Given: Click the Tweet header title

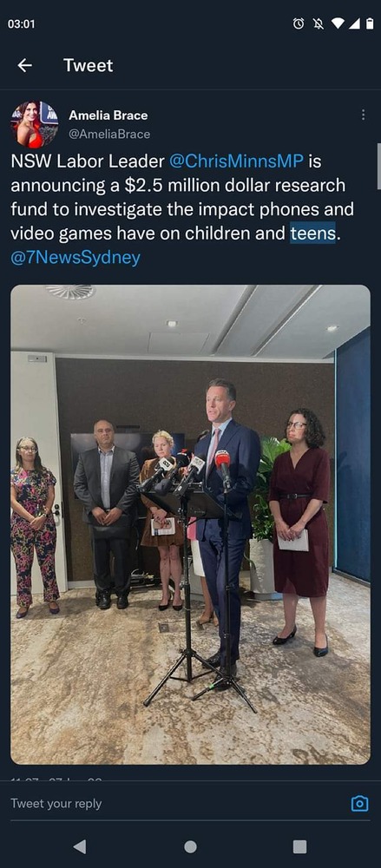Looking at the screenshot, I should point(88,65).
